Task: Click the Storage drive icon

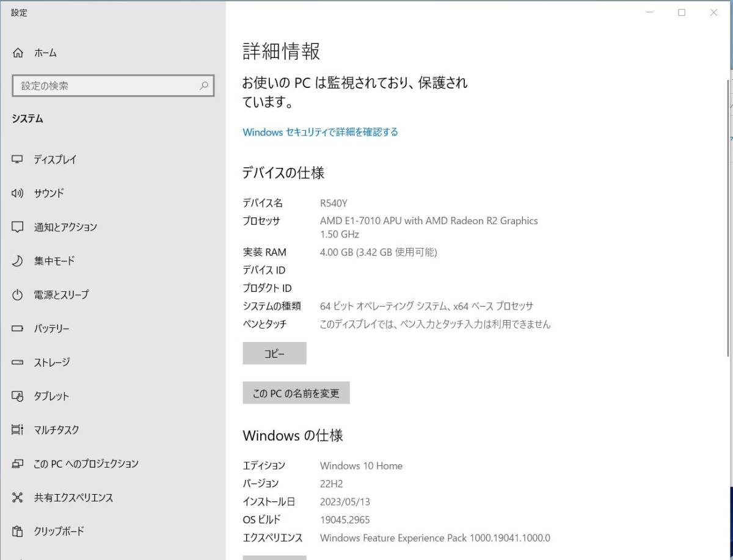Action: point(17,363)
